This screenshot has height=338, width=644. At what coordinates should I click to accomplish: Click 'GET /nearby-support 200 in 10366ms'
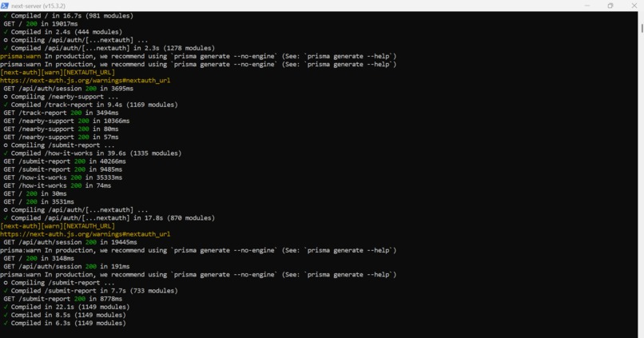point(66,121)
